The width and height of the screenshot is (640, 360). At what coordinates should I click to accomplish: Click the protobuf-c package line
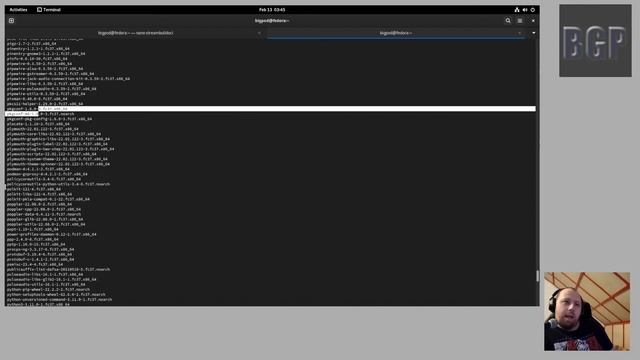pyautogui.click(x=40, y=259)
